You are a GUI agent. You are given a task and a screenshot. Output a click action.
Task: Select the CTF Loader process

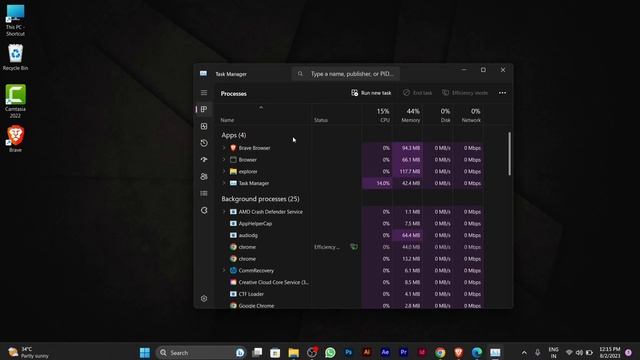pyautogui.click(x=251, y=294)
